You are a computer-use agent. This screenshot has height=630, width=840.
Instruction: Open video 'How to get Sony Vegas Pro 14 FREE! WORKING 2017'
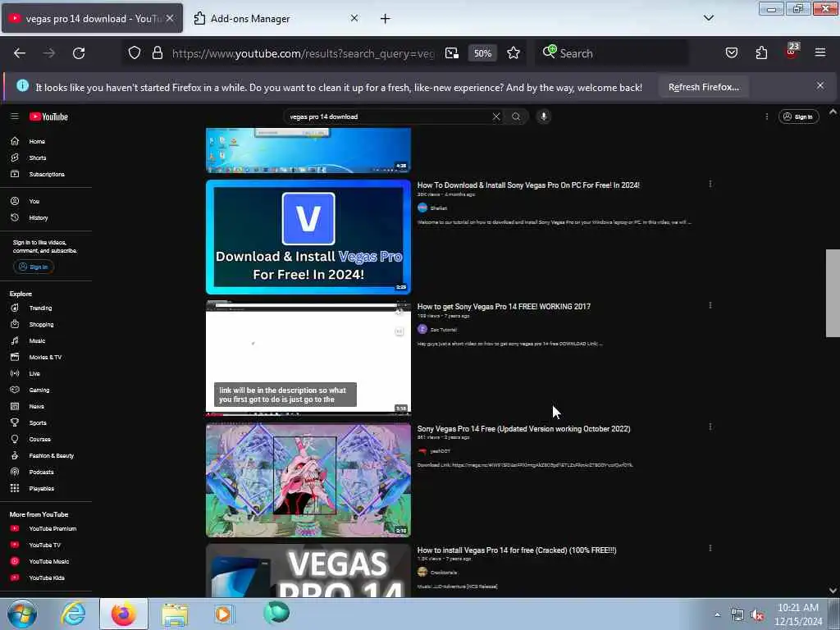click(x=504, y=307)
